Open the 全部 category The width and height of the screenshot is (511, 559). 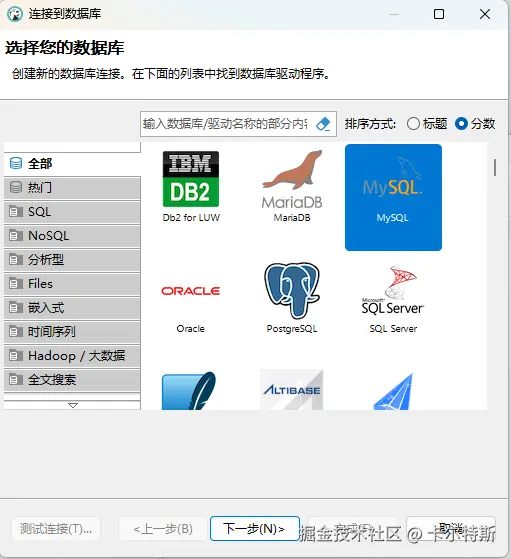coord(72,164)
